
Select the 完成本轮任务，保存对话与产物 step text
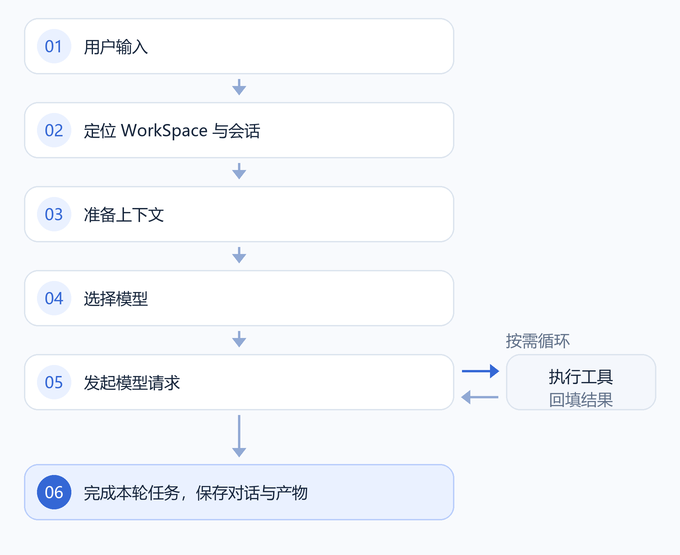coord(196,493)
